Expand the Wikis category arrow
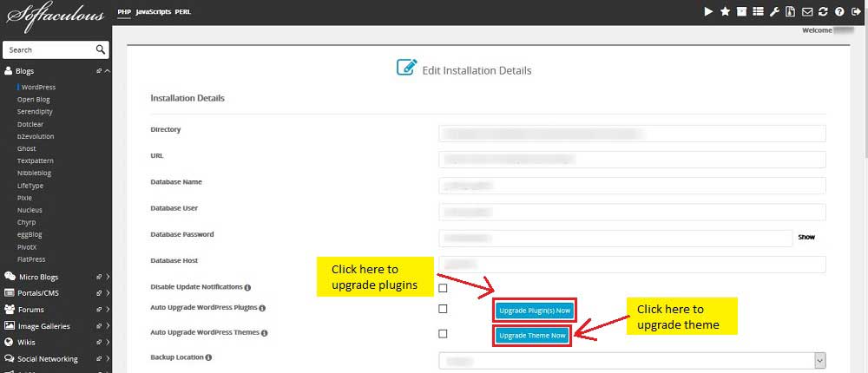 (108, 342)
